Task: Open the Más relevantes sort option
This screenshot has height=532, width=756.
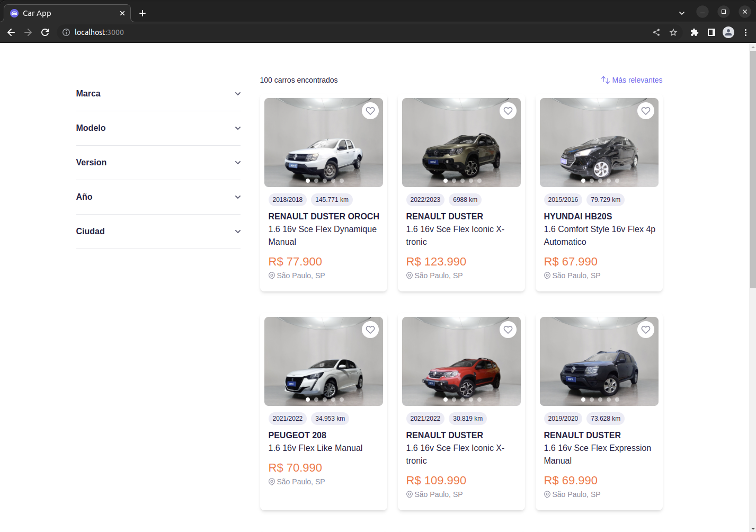Action: [632, 80]
